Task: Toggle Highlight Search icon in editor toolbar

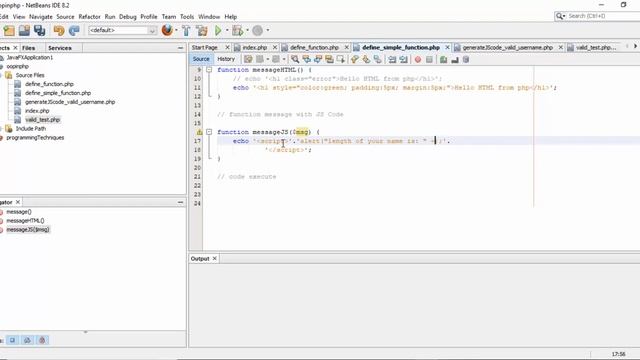Action: tap(329, 60)
